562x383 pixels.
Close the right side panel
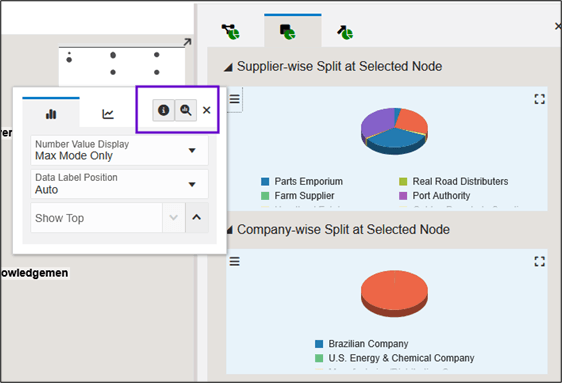[x=558, y=26]
